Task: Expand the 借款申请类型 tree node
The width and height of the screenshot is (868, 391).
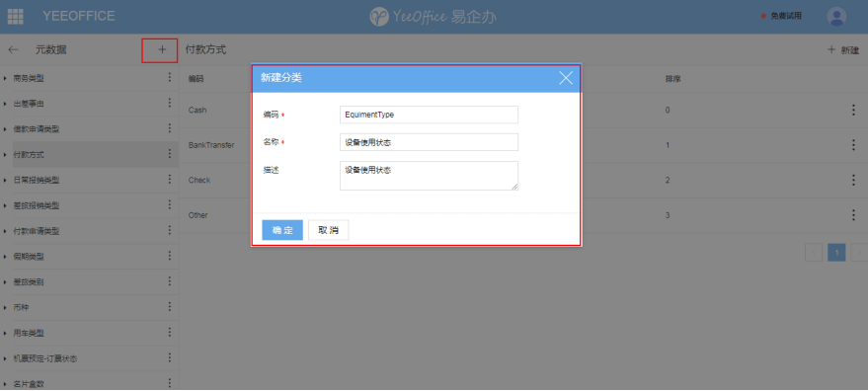Action: (5, 129)
